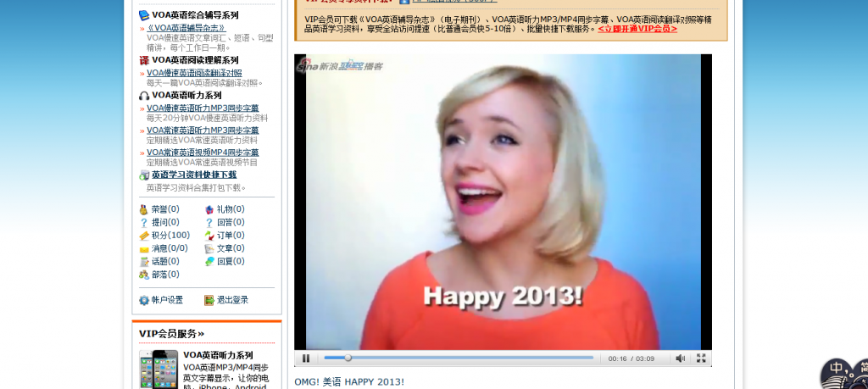Open VOA常速英语听力MP3同步字幕 link
Screen dimensions: 868x389
(x=203, y=131)
